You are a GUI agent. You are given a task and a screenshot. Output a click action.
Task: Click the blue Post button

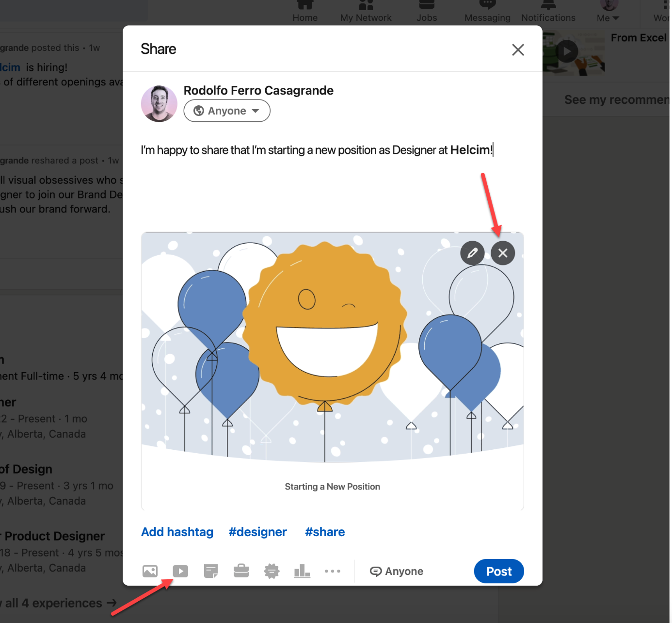(499, 571)
